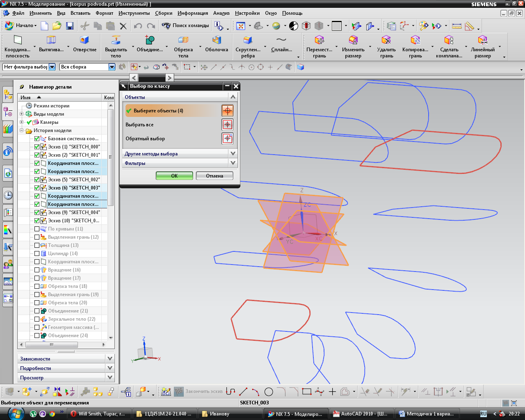The height and width of the screenshot is (420, 525).
Task: Enable the По кривым (11) checkbox
Action: 37,229
